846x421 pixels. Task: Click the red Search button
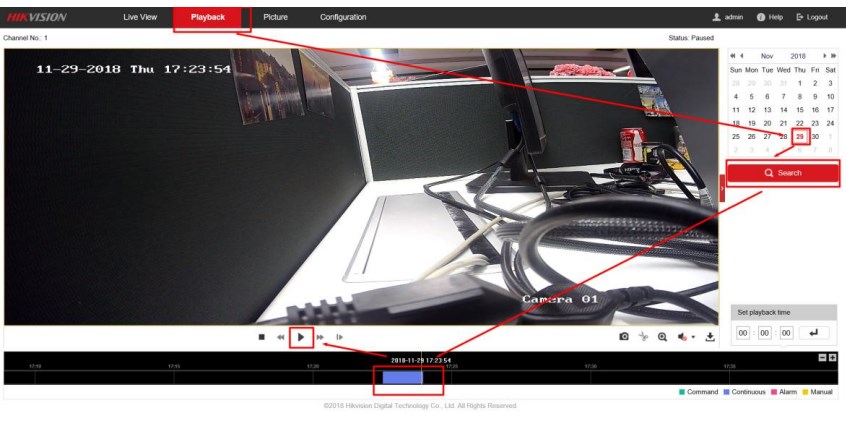[x=782, y=173]
